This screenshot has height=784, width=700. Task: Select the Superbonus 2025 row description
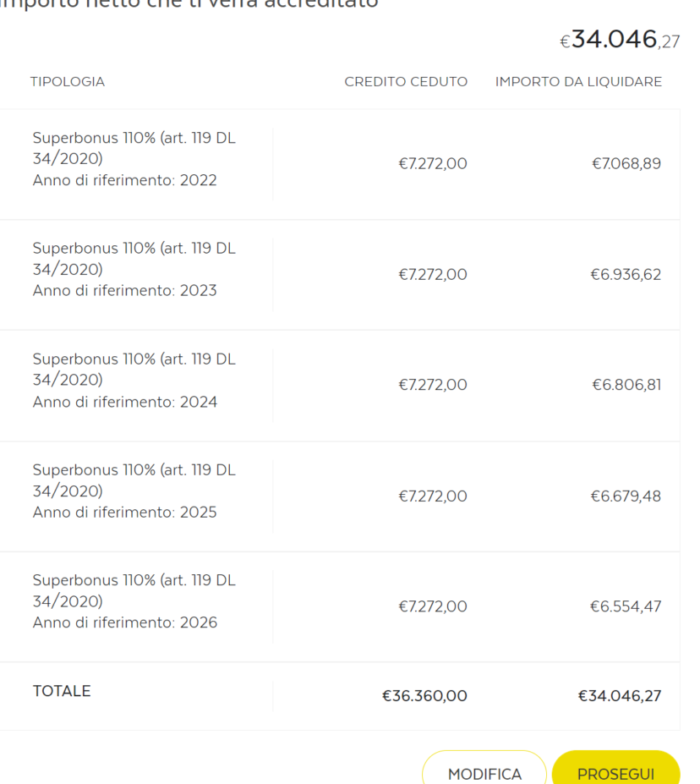pos(134,491)
